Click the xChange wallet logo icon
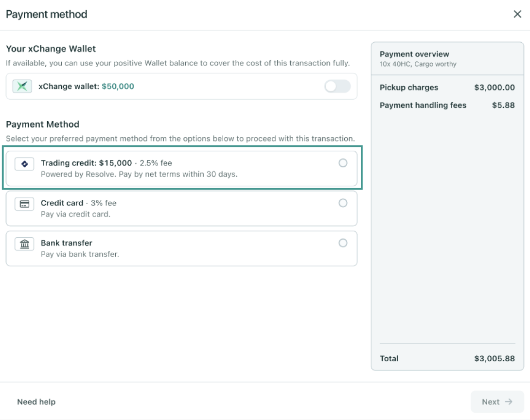The height and width of the screenshot is (420, 530). [x=22, y=86]
